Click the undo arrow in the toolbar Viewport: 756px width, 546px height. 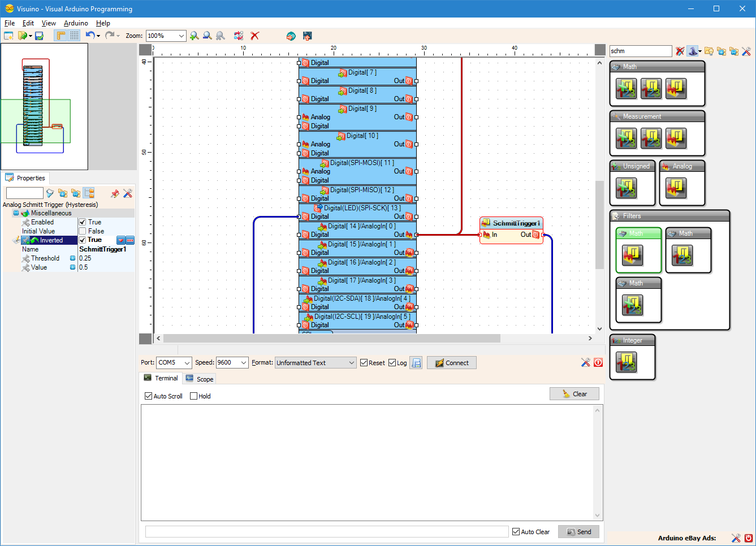pos(90,36)
